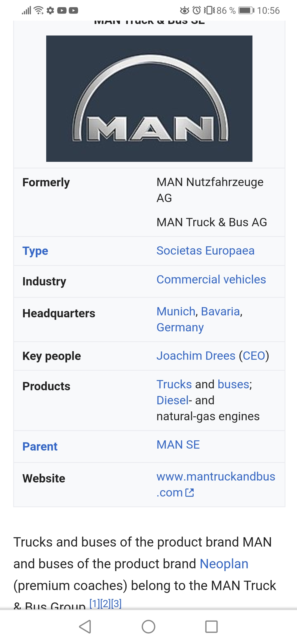Image resolution: width=297 pixels, height=644 pixels.
Task: Tap the Android back navigation icon
Action: [x=85, y=627]
